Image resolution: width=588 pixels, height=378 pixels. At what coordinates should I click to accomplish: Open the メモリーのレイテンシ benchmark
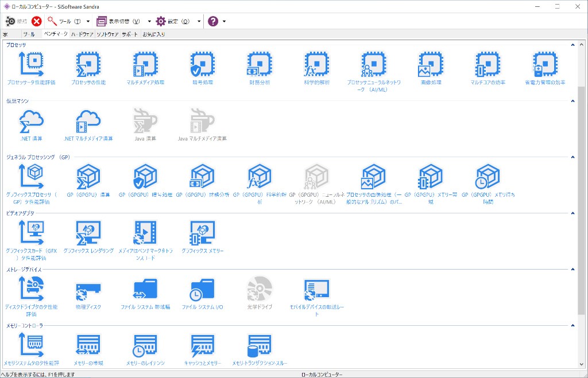pos(145,345)
